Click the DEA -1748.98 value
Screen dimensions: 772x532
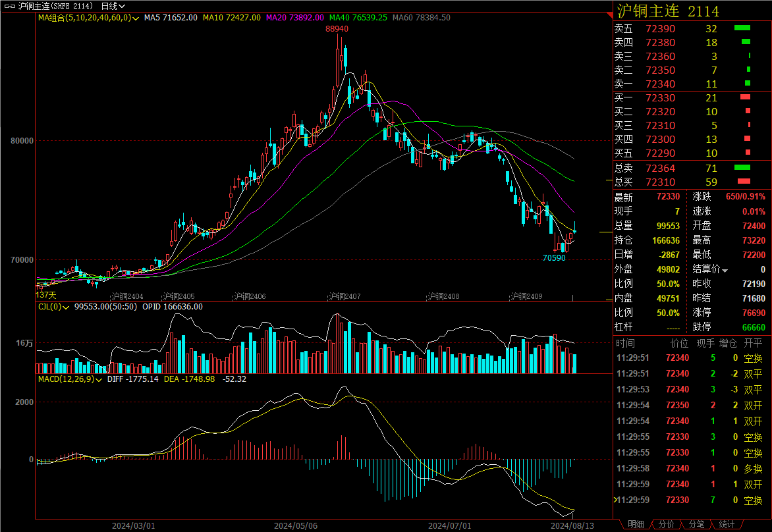[189, 379]
